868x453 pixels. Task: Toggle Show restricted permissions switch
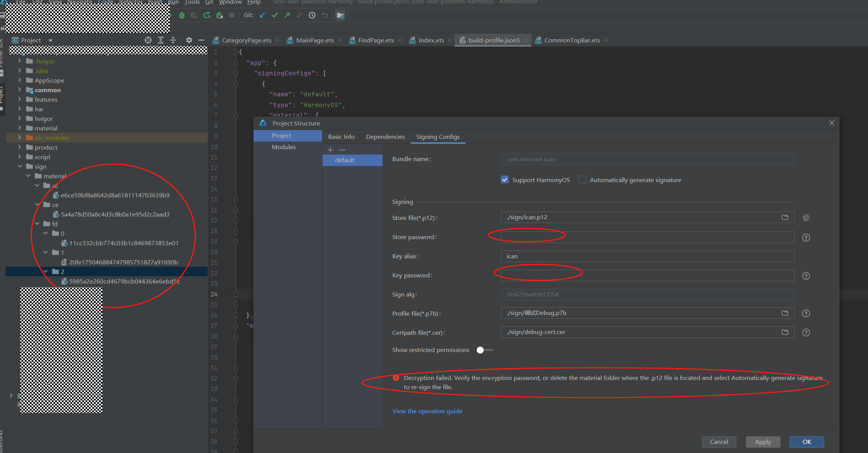click(484, 350)
